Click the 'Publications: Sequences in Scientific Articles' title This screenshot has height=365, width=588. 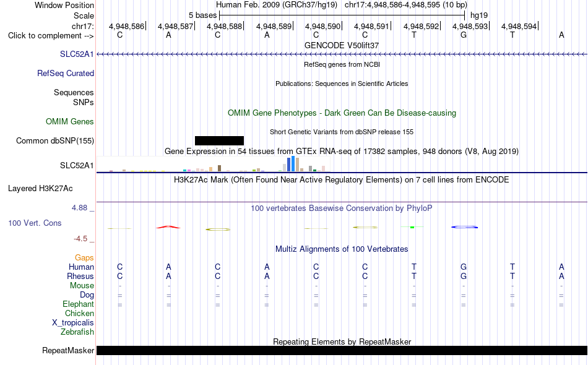tap(342, 84)
